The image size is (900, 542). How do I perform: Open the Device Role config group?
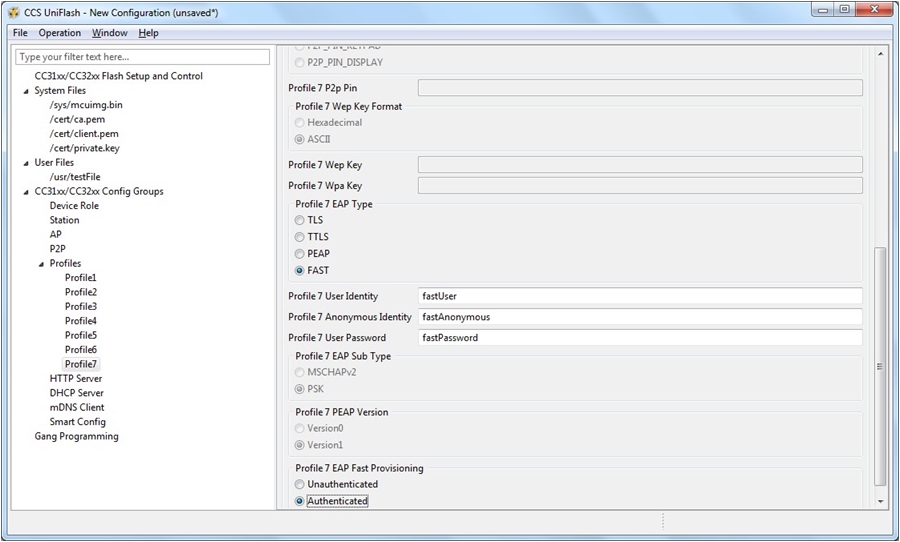point(74,206)
